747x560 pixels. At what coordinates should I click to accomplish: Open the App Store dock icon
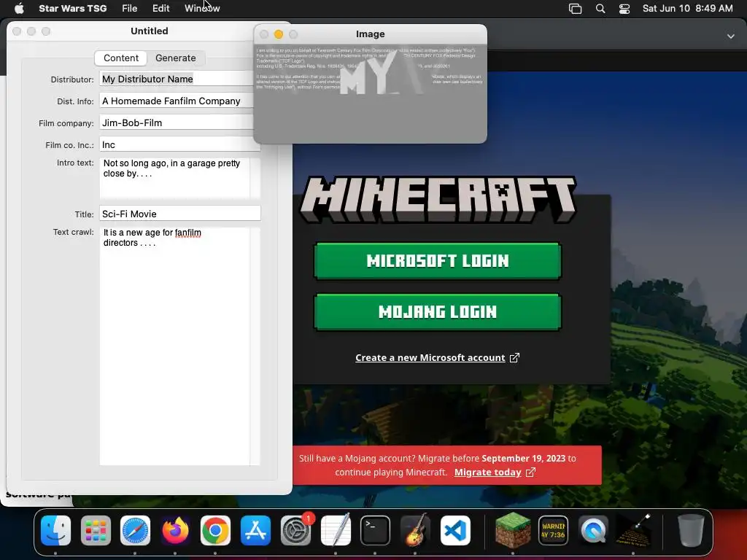[x=255, y=530]
